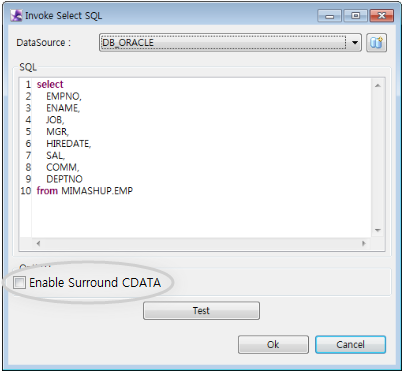Click the DEPTNO column in SQL editor
This screenshot has height=372, width=403.
tap(64, 179)
